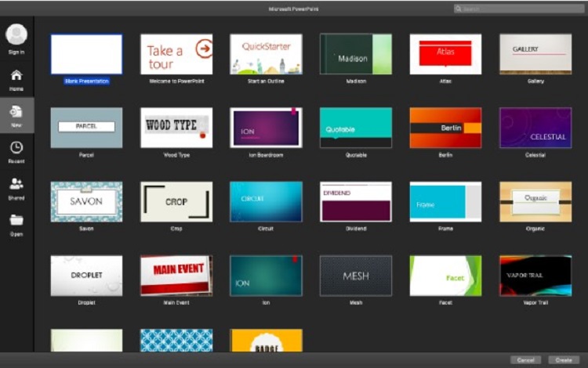Select the Celestial theme thumbnail
The image size is (588, 368).
click(x=535, y=128)
